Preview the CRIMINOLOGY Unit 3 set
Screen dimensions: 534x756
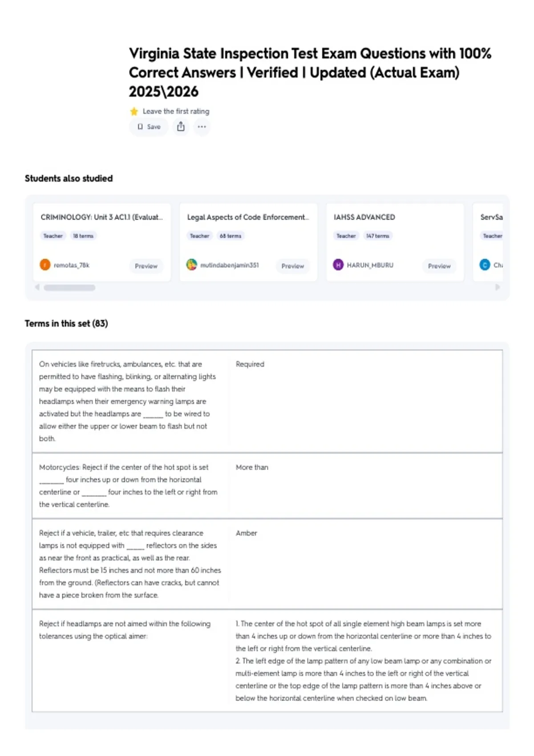[x=146, y=266]
